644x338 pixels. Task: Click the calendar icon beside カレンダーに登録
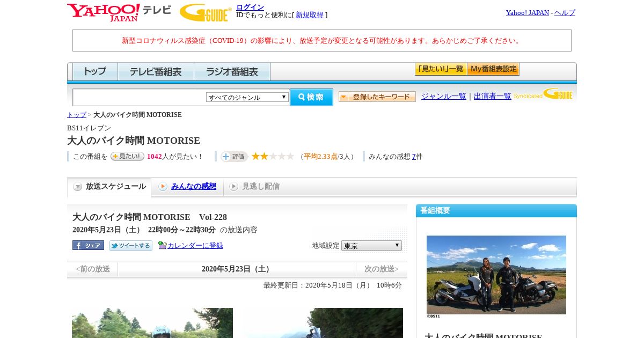point(162,245)
